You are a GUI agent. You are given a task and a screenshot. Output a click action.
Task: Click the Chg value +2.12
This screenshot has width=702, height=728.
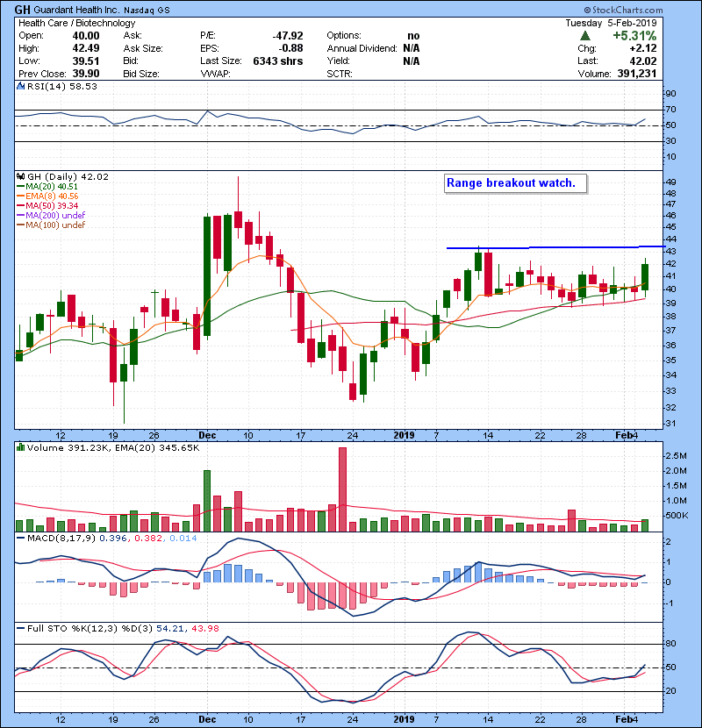[x=643, y=48]
